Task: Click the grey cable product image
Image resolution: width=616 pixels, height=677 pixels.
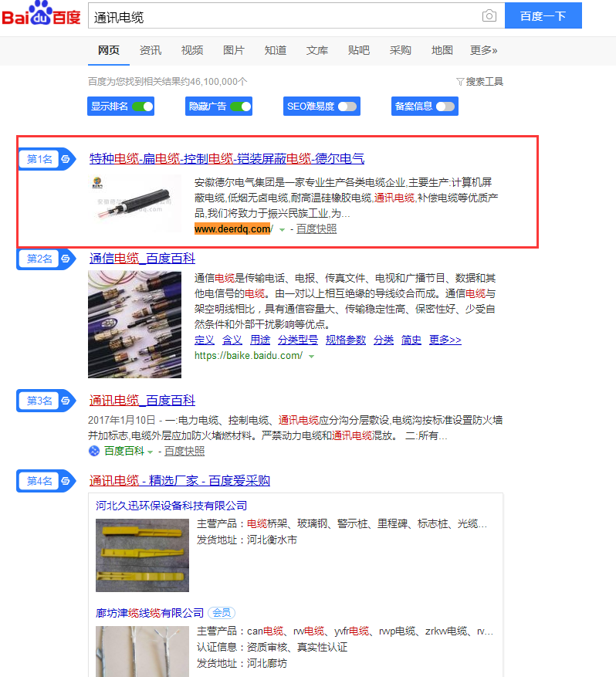Action: tap(143, 652)
